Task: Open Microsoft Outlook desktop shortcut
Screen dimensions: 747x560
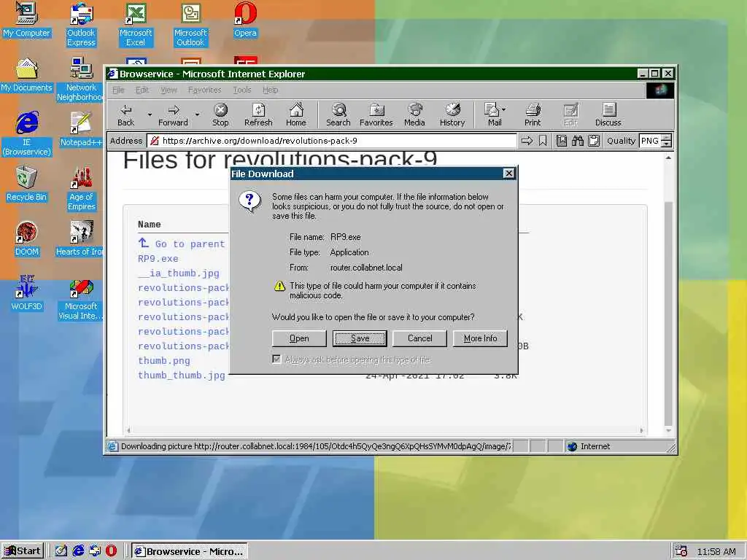Action: click(x=190, y=25)
